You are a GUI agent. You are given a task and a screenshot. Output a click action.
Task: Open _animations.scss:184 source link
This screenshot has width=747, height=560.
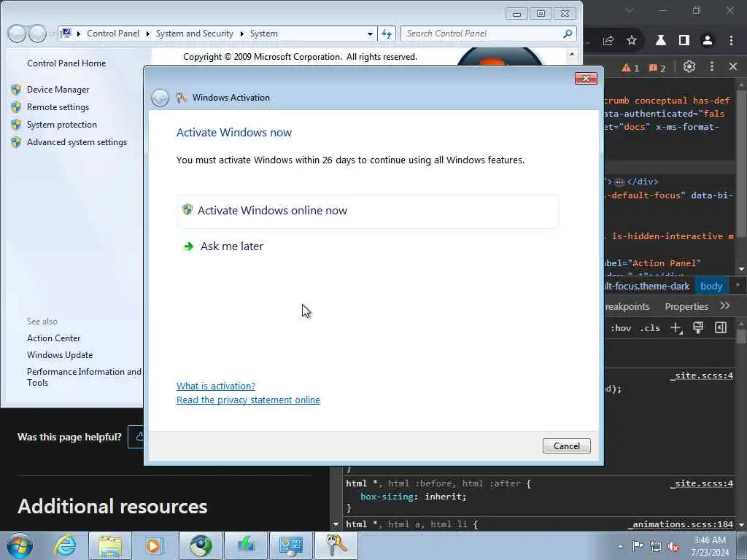(681, 524)
